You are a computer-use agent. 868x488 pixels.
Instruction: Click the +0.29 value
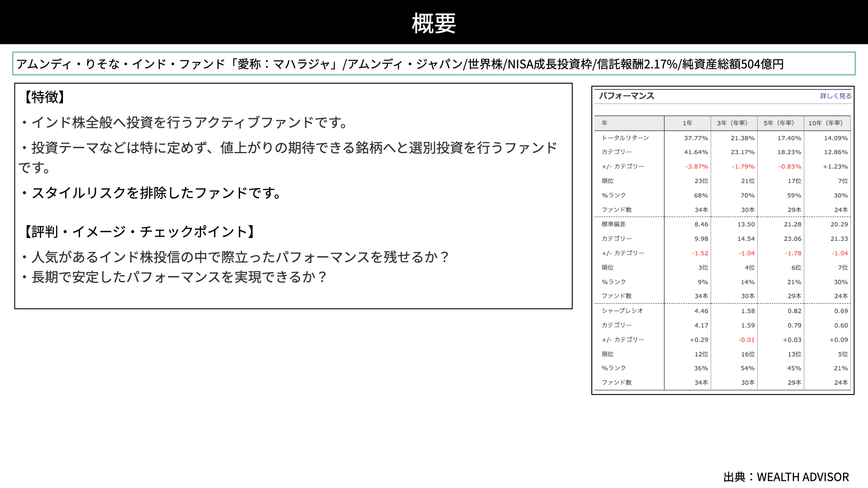(699, 340)
